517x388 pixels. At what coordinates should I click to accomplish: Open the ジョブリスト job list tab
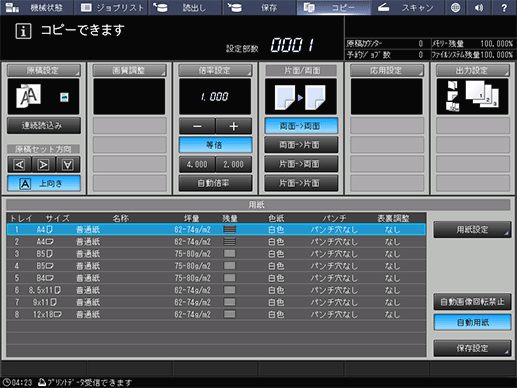(x=111, y=7)
